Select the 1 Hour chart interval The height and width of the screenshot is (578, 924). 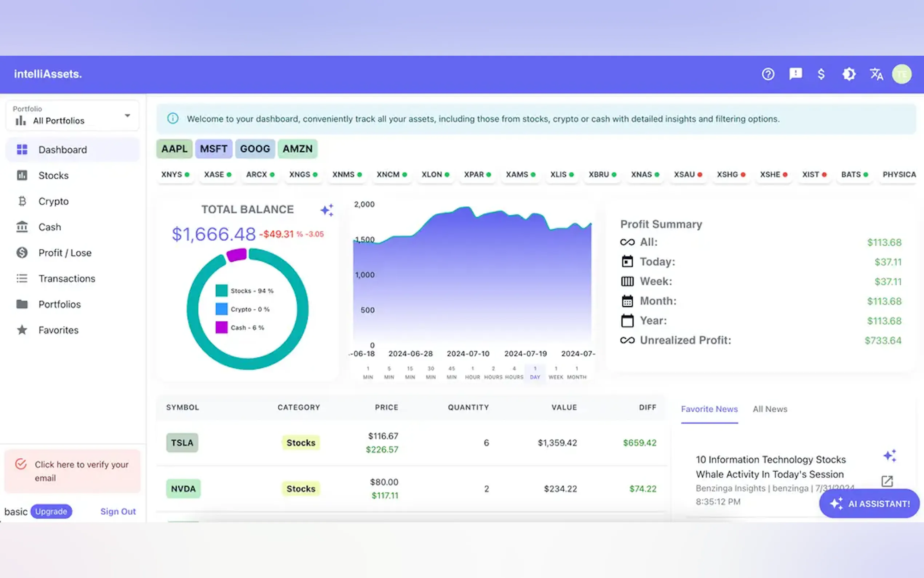[472, 373]
